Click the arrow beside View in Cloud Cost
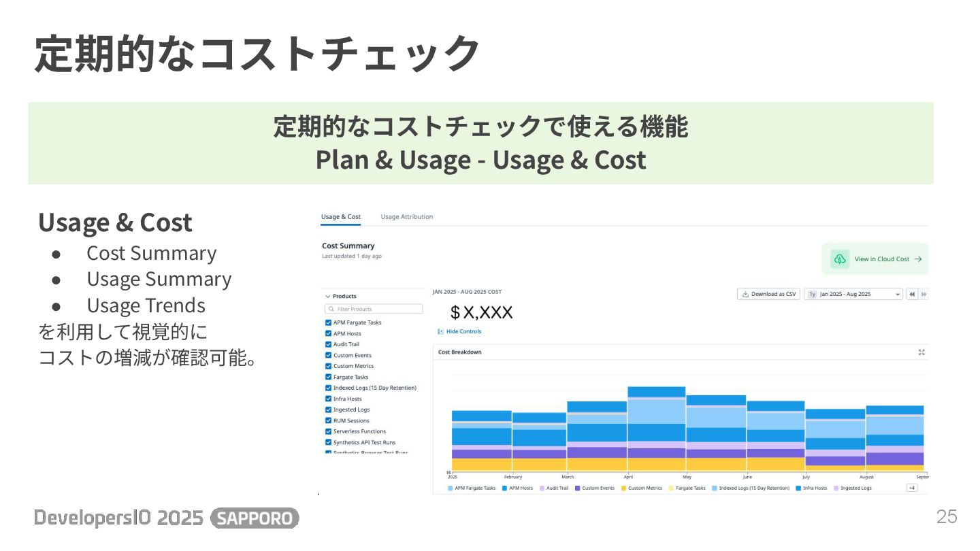The width and height of the screenshot is (980, 551). tap(918, 259)
